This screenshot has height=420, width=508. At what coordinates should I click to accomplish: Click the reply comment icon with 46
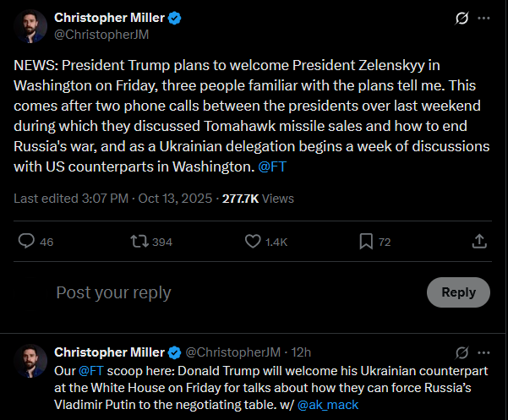(x=27, y=242)
